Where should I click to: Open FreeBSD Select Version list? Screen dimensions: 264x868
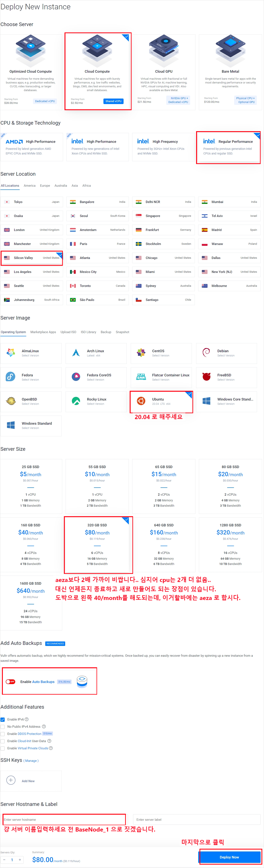click(226, 380)
